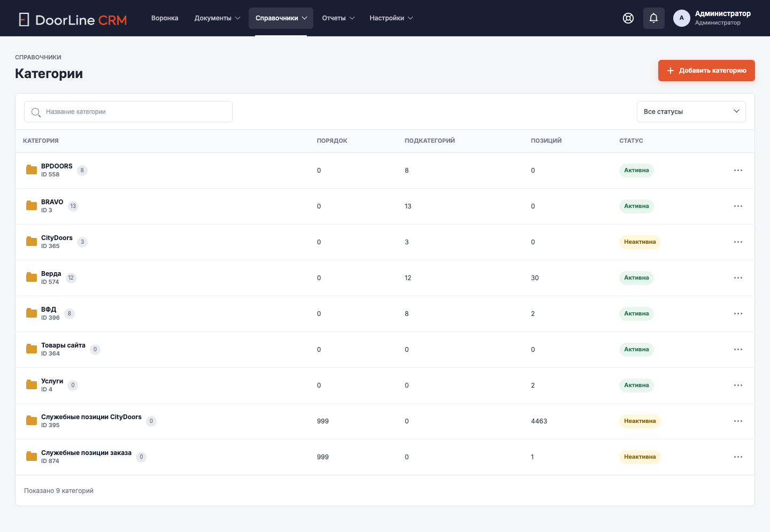Click the search magnifier icon
This screenshot has width=770, height=532.
36,112
